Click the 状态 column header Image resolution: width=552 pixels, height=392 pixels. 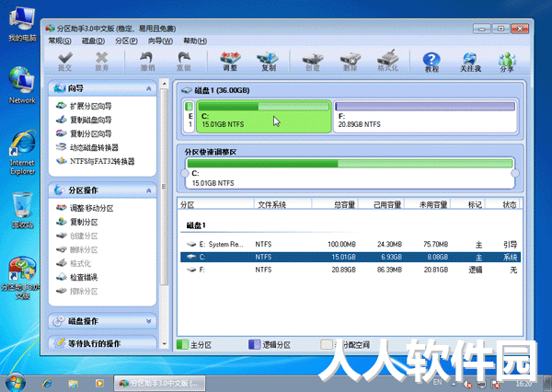(x=502, y=204)
